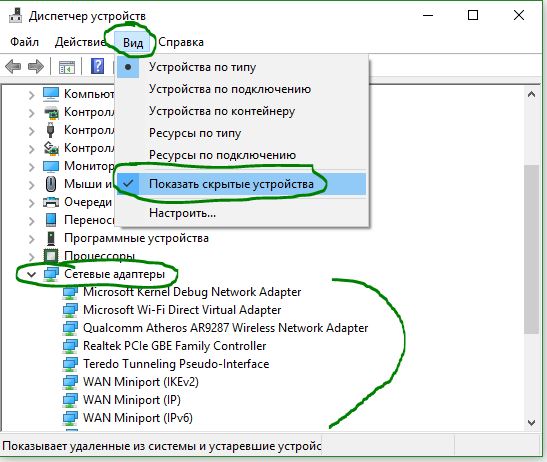Expand the Мыши category
The width and height of the screenshot is (547, 462).
(x=31, y=185)
